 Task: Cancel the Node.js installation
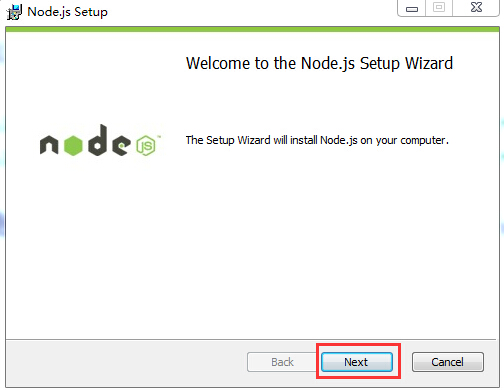coord(447,362)
